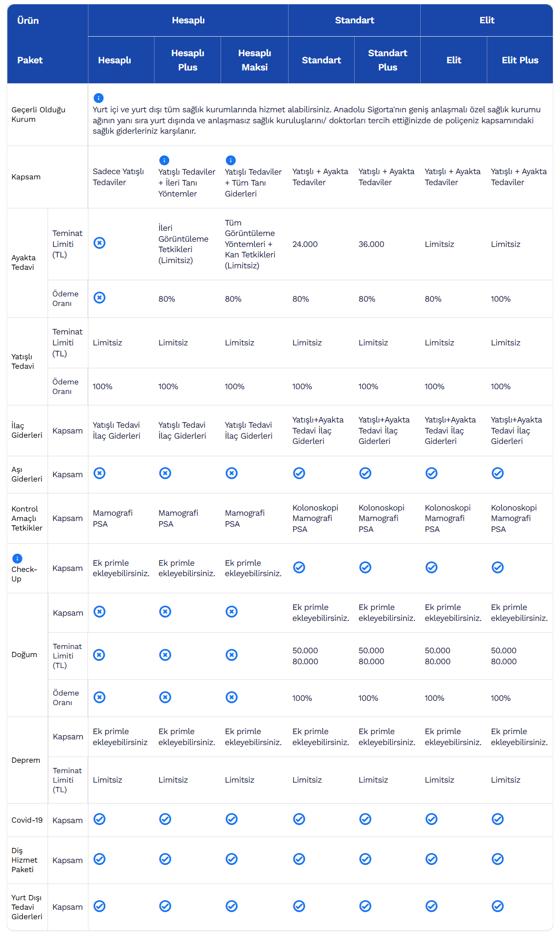
Task: Click Doğum Kapsam X icon under Hesaplı Plus
Action: coord(165,612)
